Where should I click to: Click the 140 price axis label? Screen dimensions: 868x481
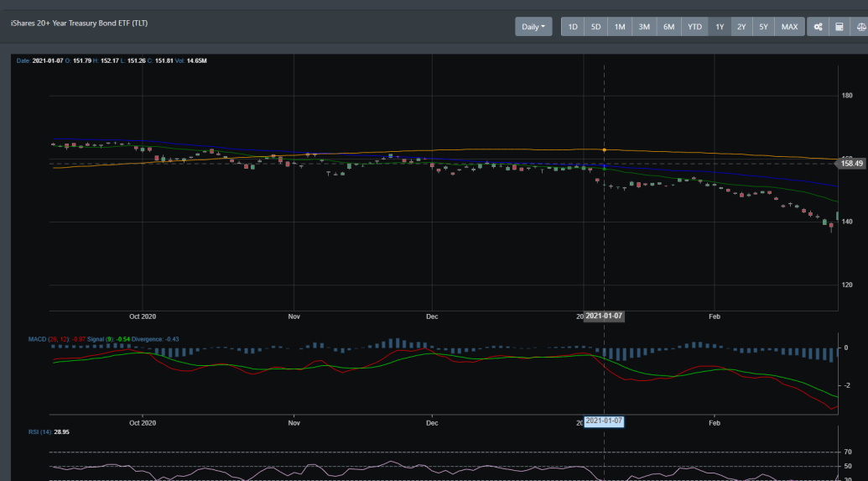coord(847,222)
